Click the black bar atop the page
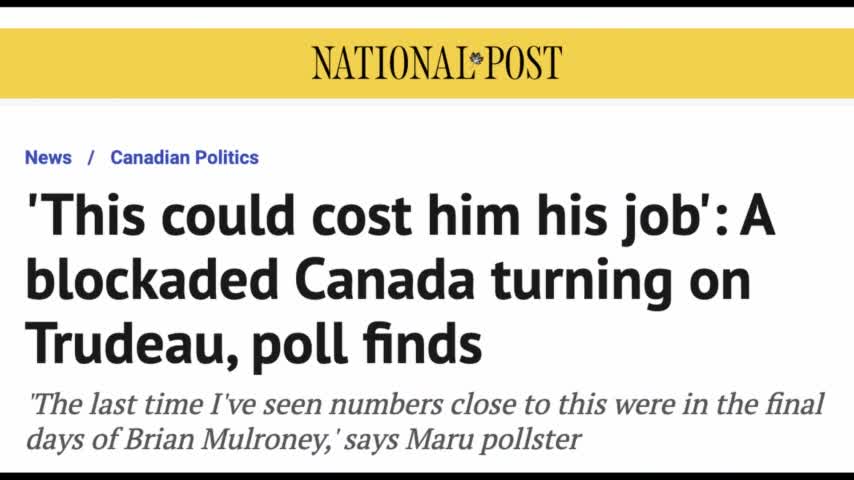This screenshot has width=854, height=480. [x=427, y=3]
